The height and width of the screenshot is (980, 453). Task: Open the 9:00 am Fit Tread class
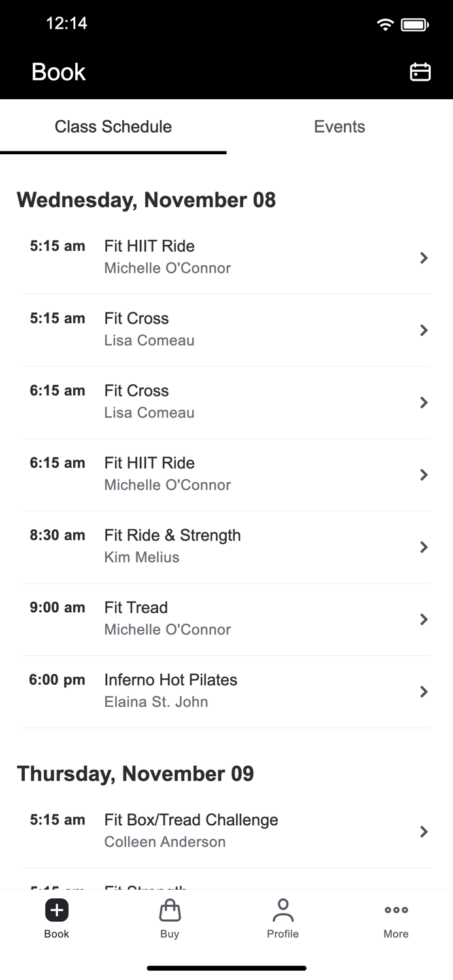226,619
